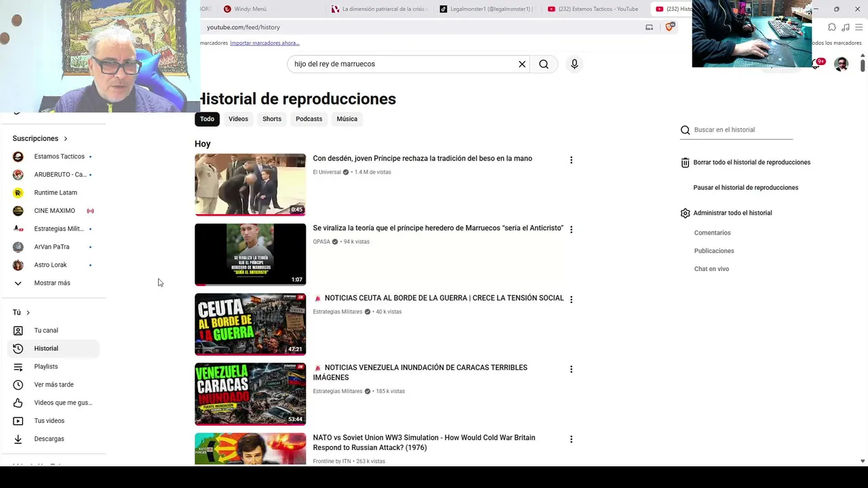Open the 'CEUTA AL BORDE DE LA GUERRA' thumbnail

[x=250, y=324]
